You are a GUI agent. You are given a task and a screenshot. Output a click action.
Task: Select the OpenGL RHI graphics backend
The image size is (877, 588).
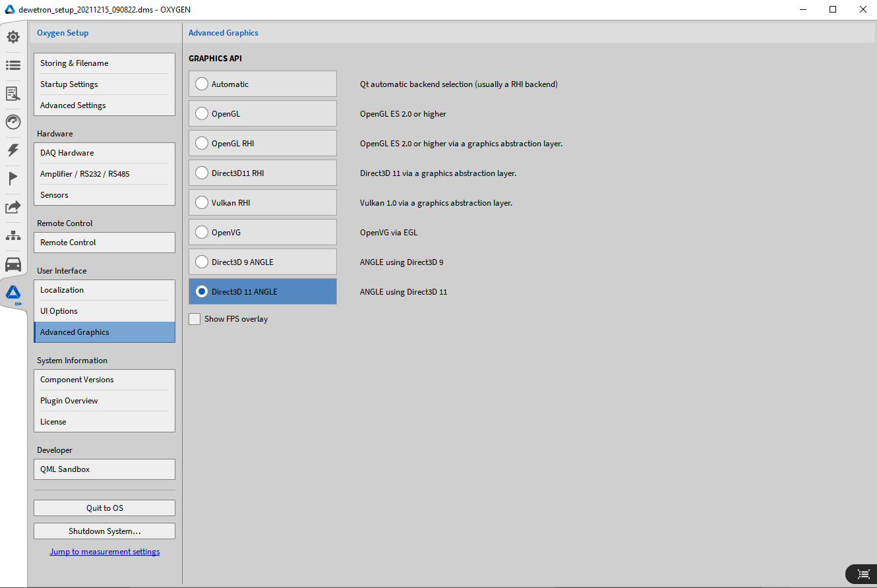coord(202,144)
